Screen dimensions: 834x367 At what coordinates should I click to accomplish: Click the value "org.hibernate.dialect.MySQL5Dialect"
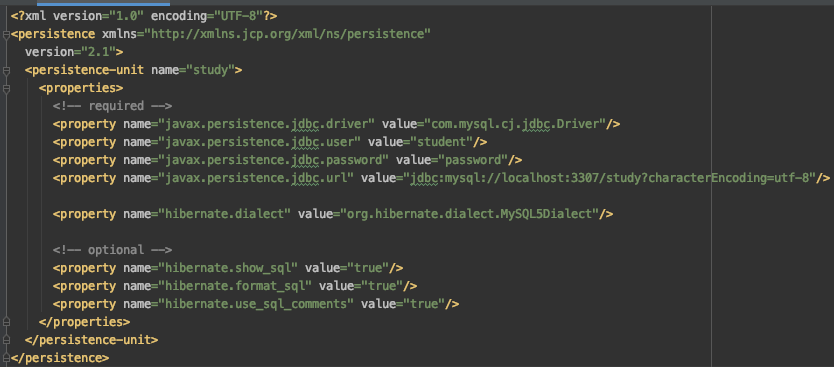pos(470,214)
